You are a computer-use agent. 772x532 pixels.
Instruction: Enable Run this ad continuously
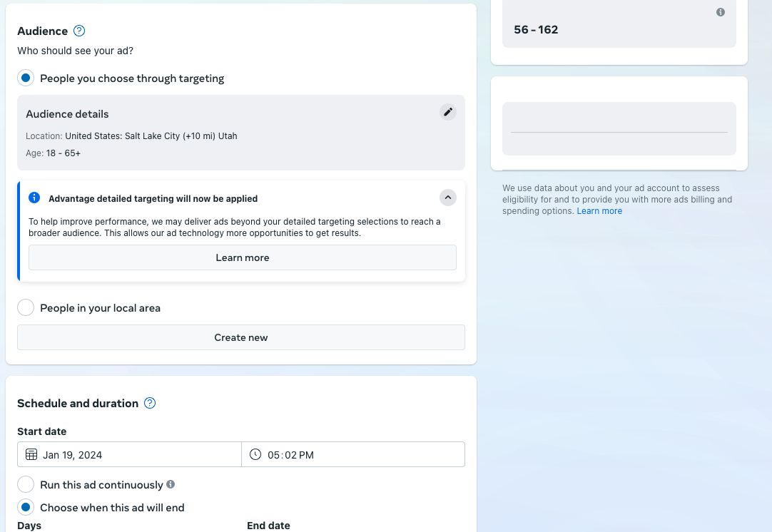(x=26, y=484)
